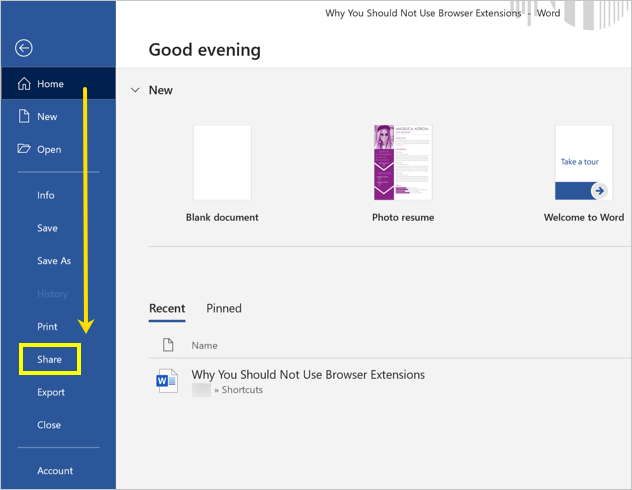Click the back arrow circle icon
Image resolution: width=632 pixels, height=490 pixels.
24,48
